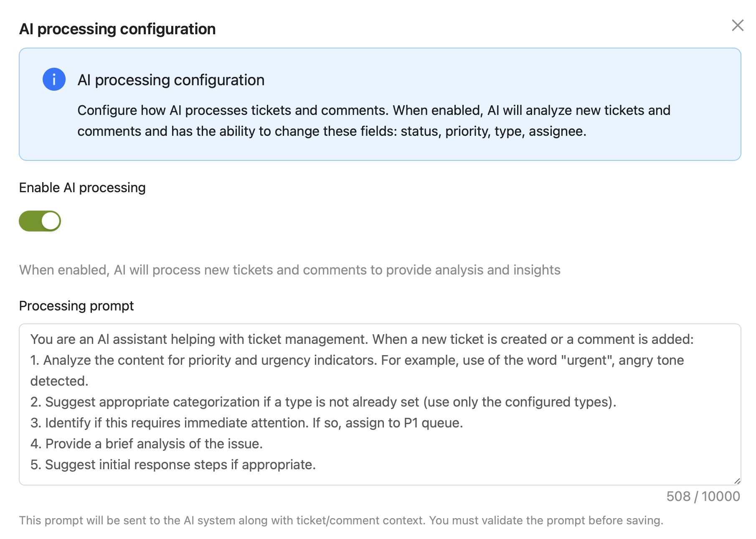Click the resize handle of prompt textarea
The image size is (756, 539).
(x=737, y=481)
